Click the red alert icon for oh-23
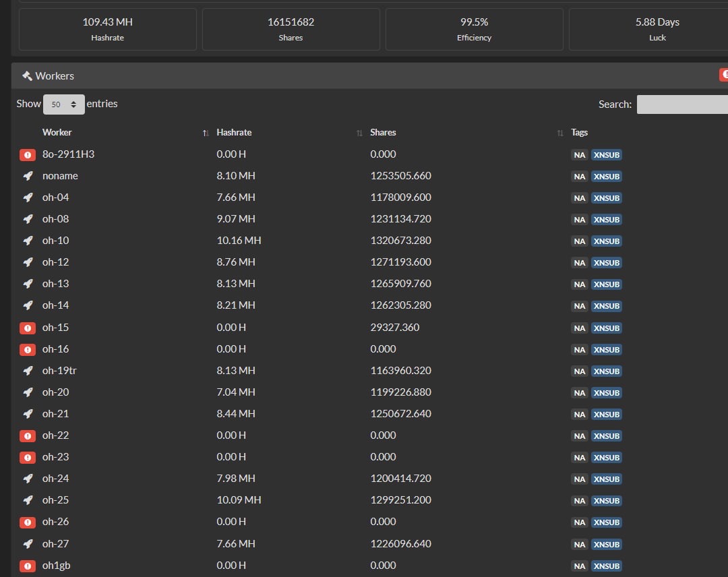Image resolution: width=728 pixels, height=577 pixels. click(x=27, y=457)
